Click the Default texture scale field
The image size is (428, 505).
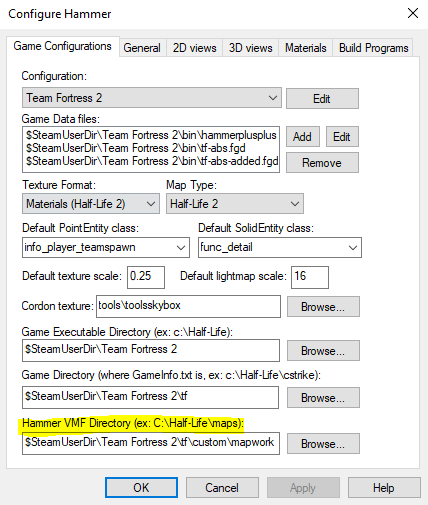tap(146, 277)
